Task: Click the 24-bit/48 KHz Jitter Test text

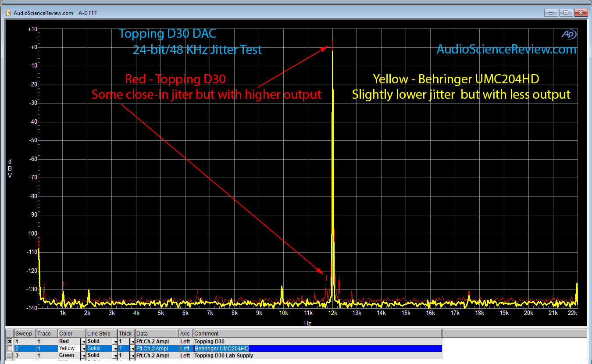Action: tap(197, 50)
